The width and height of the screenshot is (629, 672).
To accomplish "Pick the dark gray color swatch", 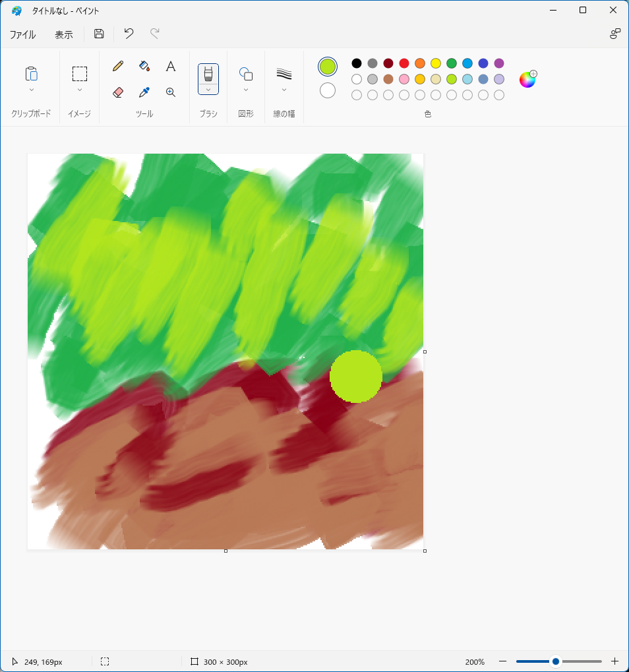I will pos(373,63).
